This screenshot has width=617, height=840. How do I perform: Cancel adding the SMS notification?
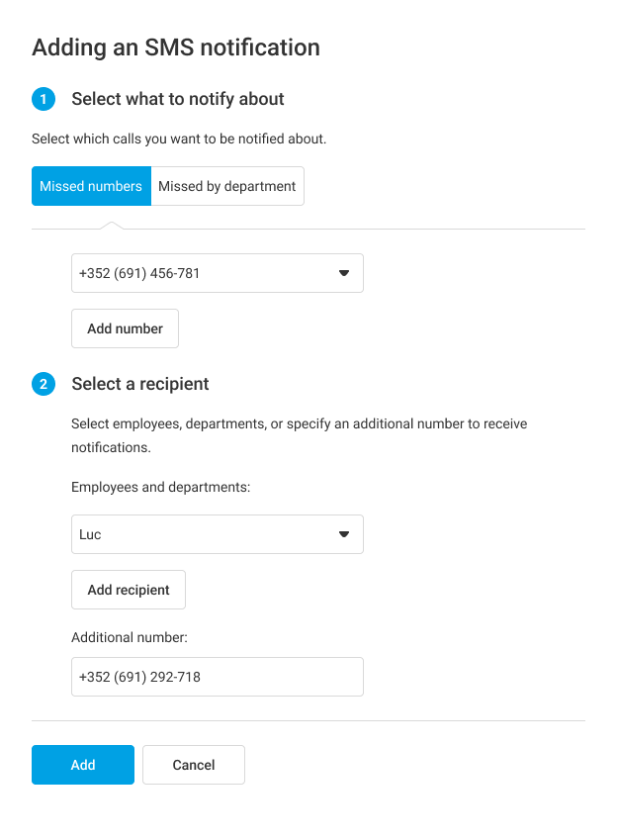click(x=194, y=765)
